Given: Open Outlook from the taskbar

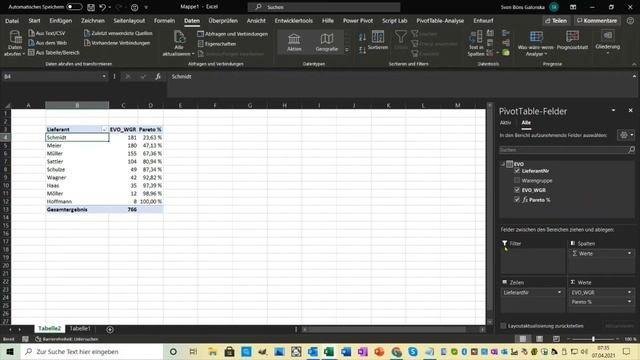Looking at the screenshot, I should [x=313, y=351].
